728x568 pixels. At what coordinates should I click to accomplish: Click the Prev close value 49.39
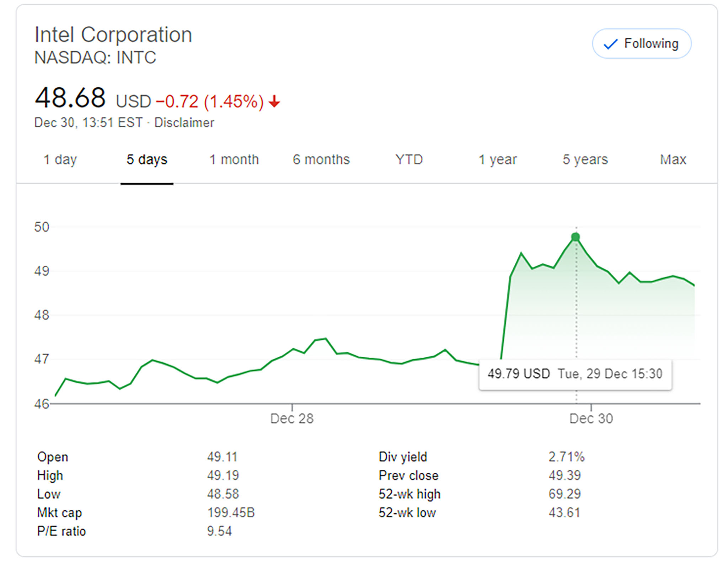pos(564,476)
